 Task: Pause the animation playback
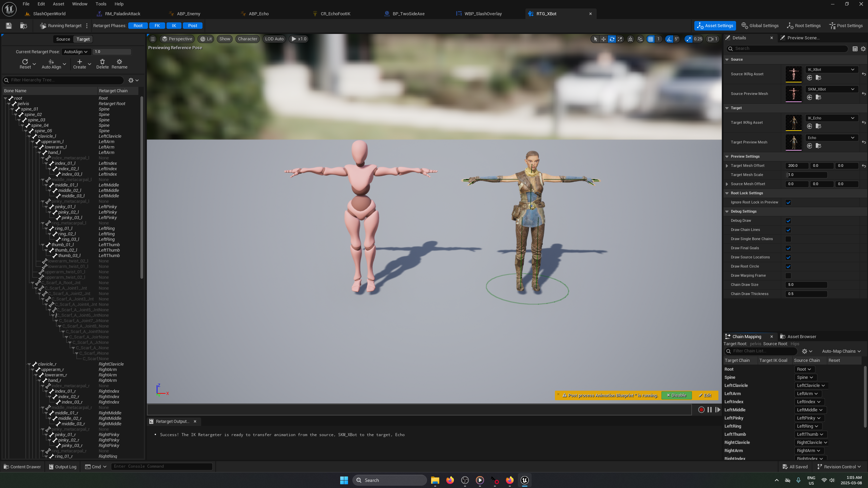(x=709, y=410)
